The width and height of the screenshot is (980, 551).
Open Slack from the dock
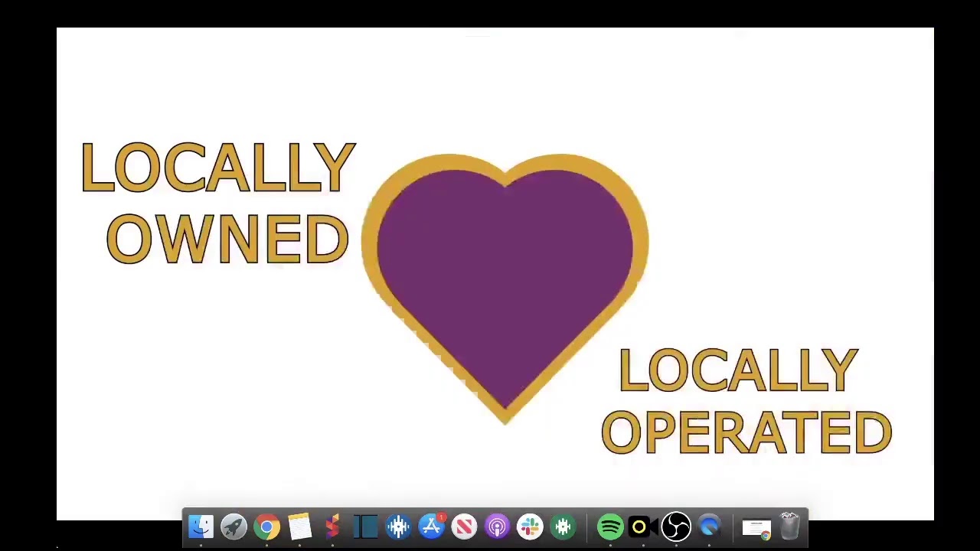tap(530, 527)
